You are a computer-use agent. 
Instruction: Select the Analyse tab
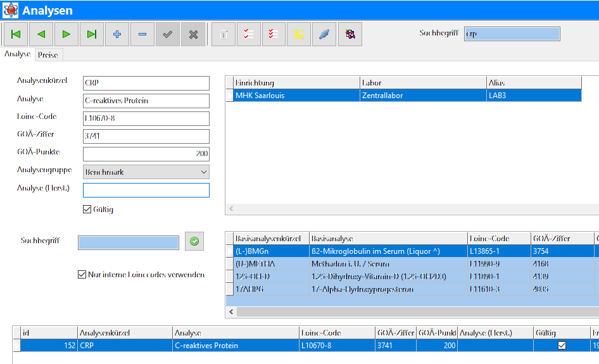(x=18, y=54)
